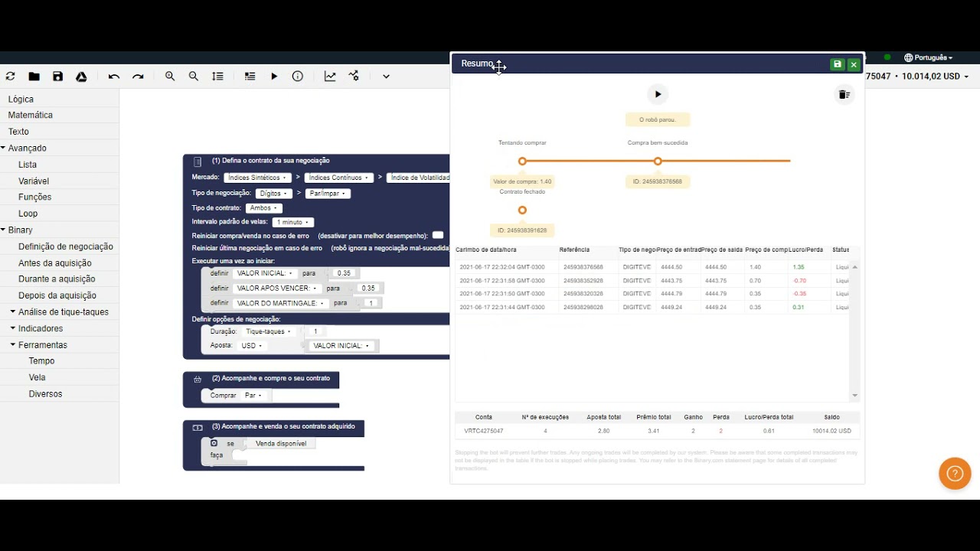Edit the Duração tick count field
The image size is (980, 551).
coord(315,332)
